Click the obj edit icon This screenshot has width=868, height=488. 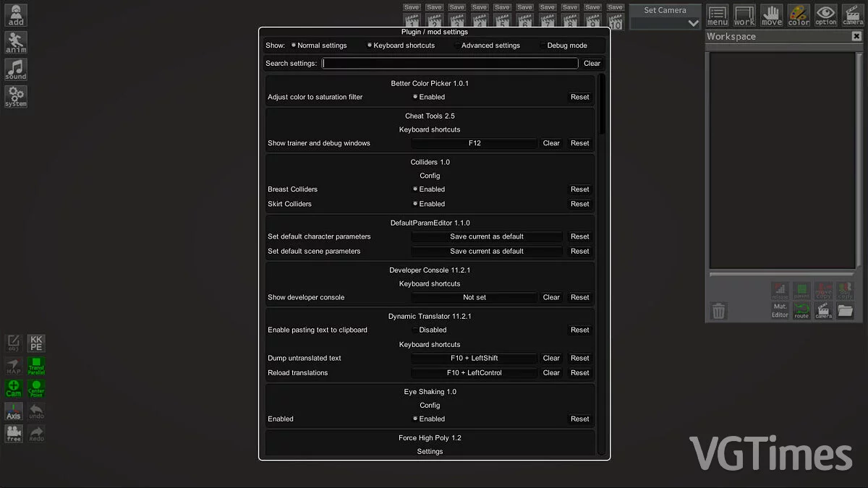click(14, 343)
